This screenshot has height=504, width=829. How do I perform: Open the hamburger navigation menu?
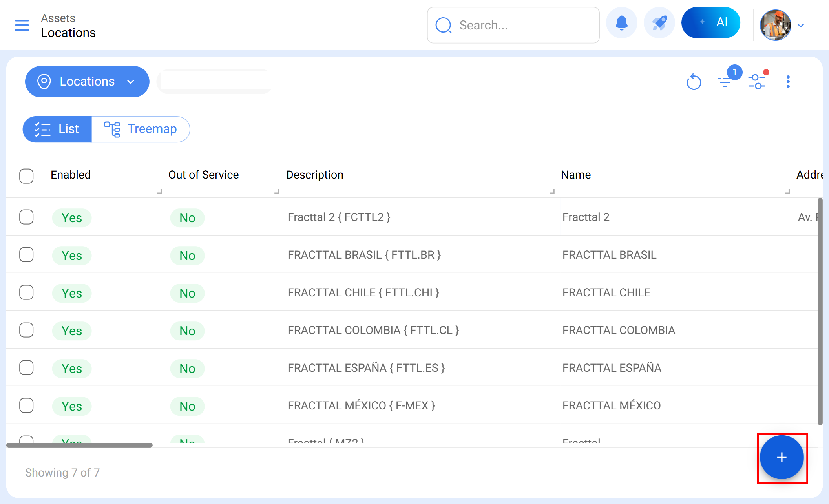tap(22, 25)
